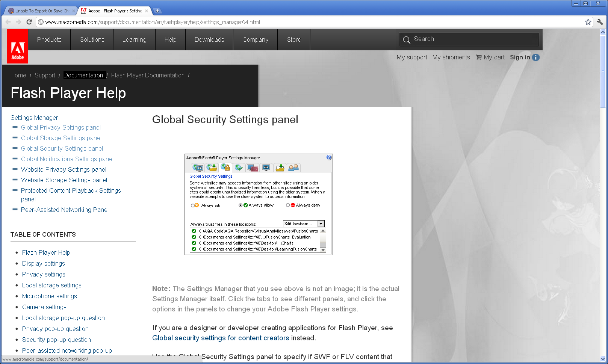The image size is (608, 364).
Task: Open the Website Privacy Settings monitor-eye tab
Action: [x=266, y=168]
